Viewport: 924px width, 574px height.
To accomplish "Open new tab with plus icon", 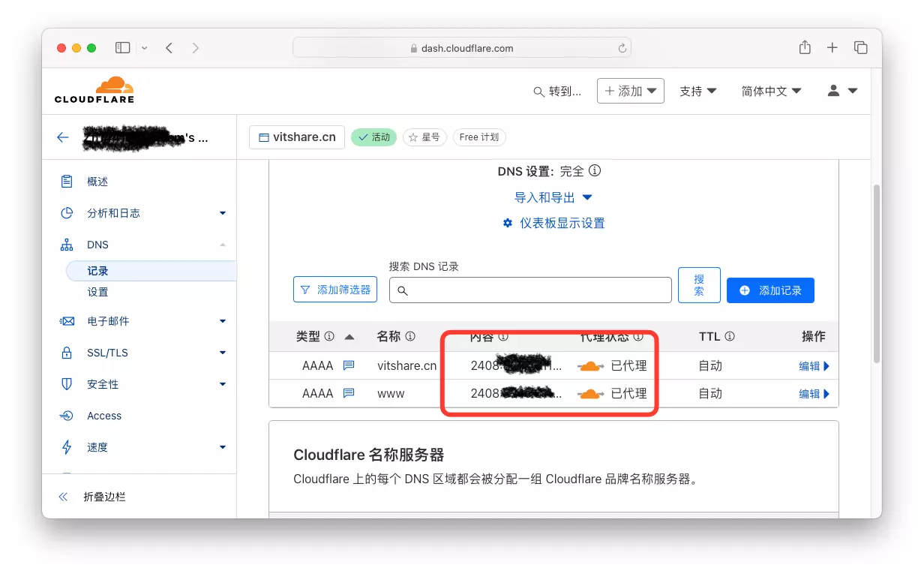I will [x=832, y=47].
